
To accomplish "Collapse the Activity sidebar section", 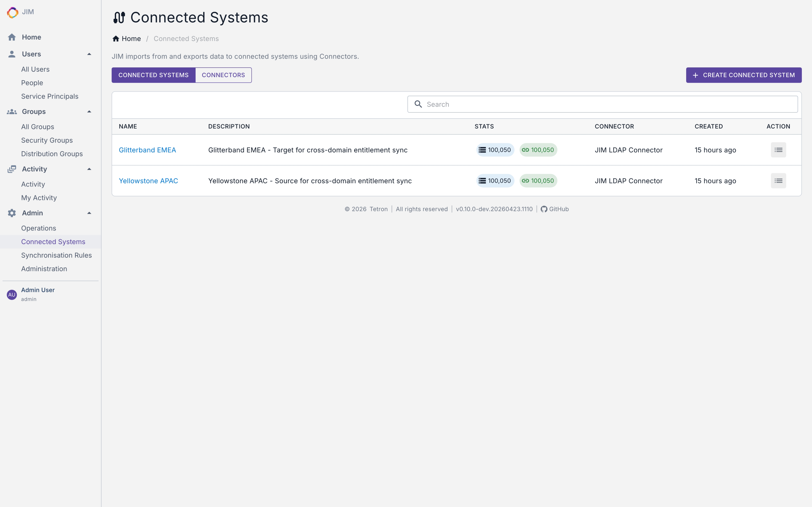I will [x=89, y=169].
